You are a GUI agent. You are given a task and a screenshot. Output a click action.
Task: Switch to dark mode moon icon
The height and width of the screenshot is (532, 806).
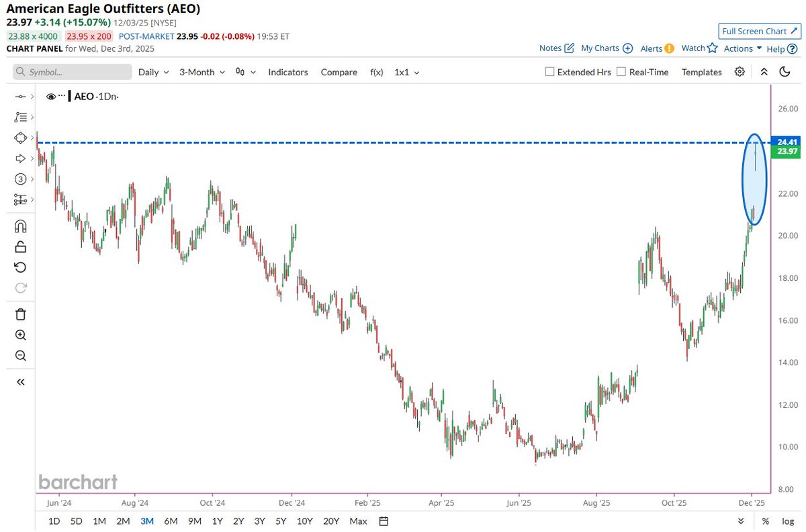pos(785,72)
